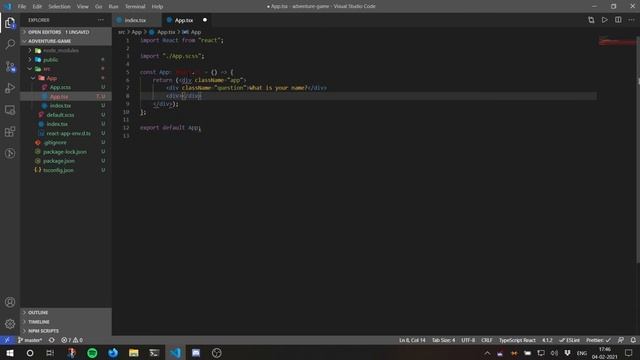This screenshot has height=360, width=640.
Task: Collapse the src folder
Action: pos(47,69)
